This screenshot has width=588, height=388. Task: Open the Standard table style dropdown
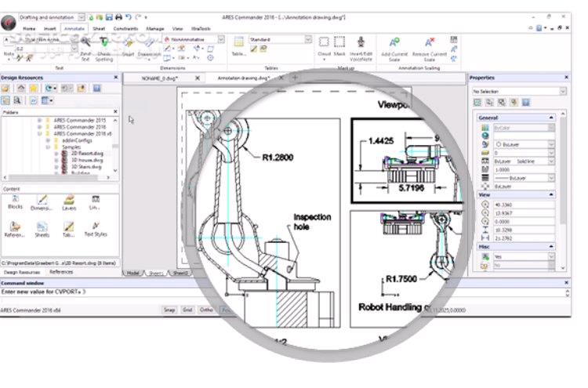(x=308, y=39)
